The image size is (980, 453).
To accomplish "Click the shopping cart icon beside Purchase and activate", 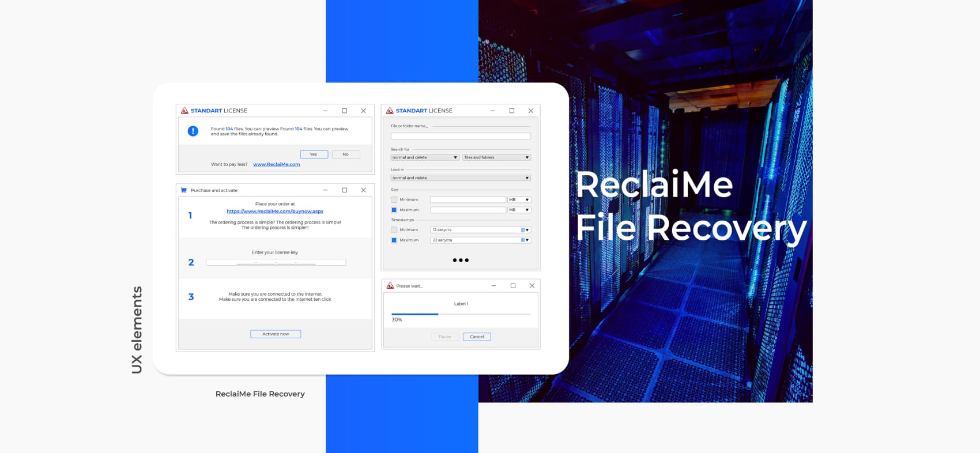I will [184, 190].
